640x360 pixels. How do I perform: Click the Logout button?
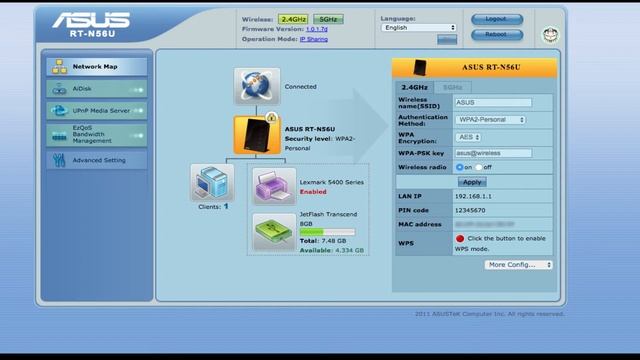tap(497, 19)
